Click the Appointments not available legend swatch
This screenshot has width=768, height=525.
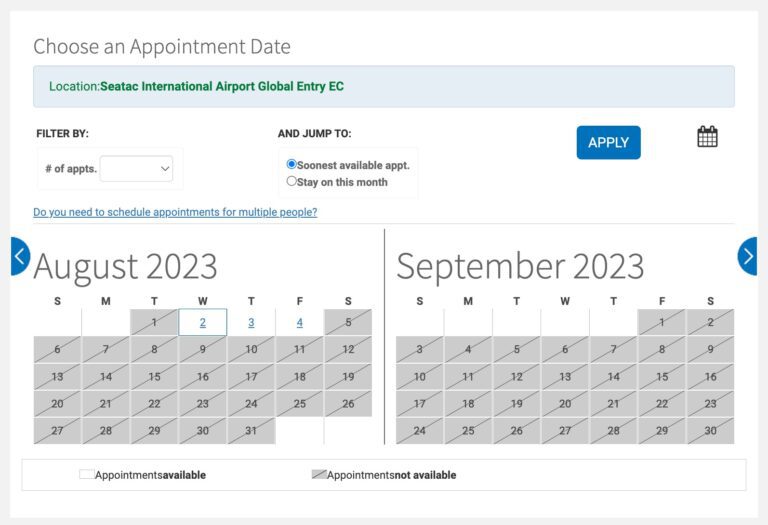(319, 474)
